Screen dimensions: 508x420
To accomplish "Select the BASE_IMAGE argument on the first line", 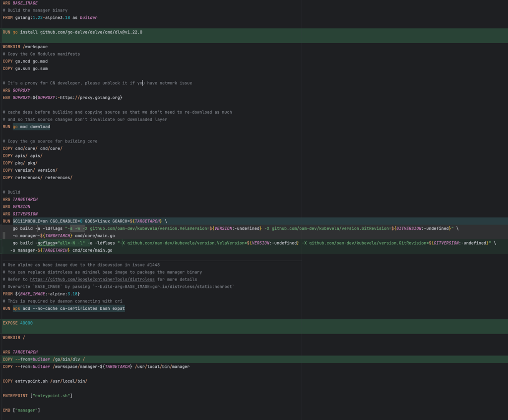I will [x=21, y=3].
